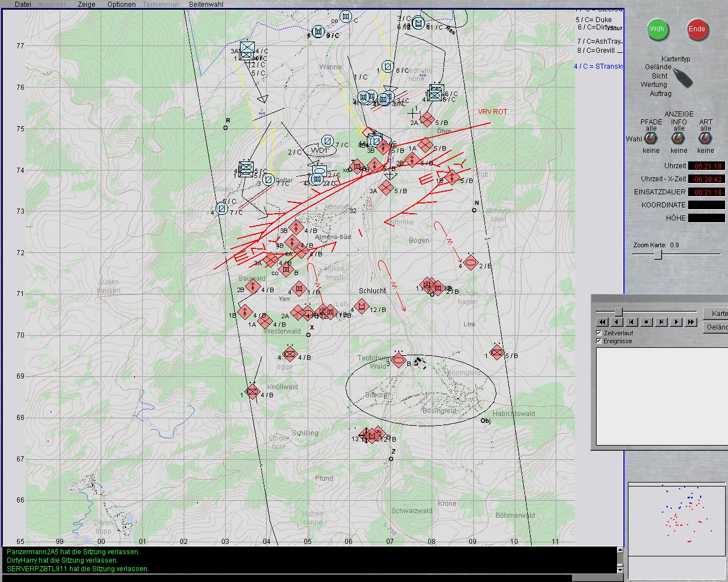Screen dimensions: 728x582
Task: Disable the Ereignisse checkbox
Action: (x=599, y=341)
